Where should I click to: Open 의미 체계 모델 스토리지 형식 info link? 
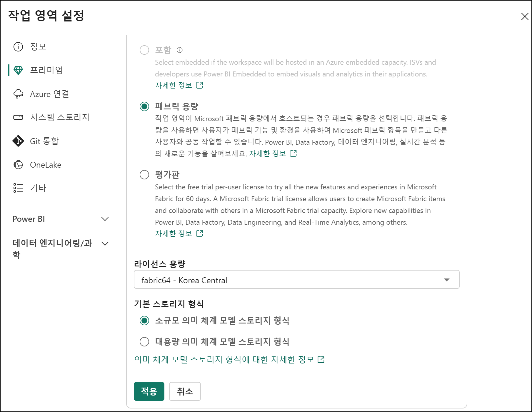point(224,359)
